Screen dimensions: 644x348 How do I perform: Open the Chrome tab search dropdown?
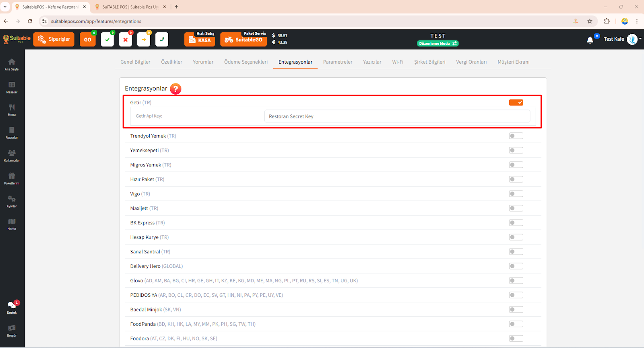point(5,7)
